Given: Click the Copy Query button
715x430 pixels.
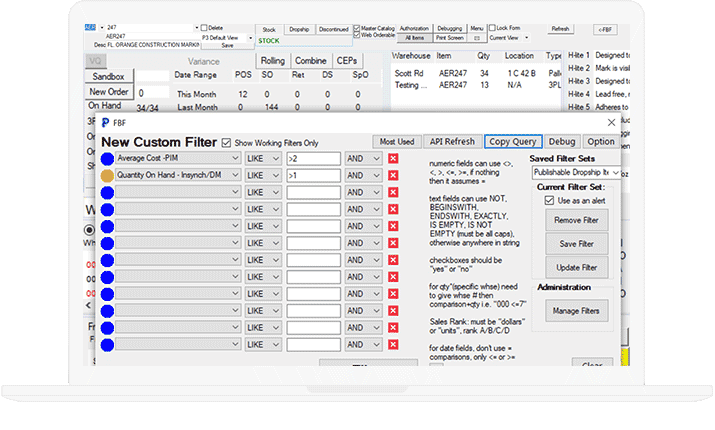Looking at the screenshot, I should [511, 142].
